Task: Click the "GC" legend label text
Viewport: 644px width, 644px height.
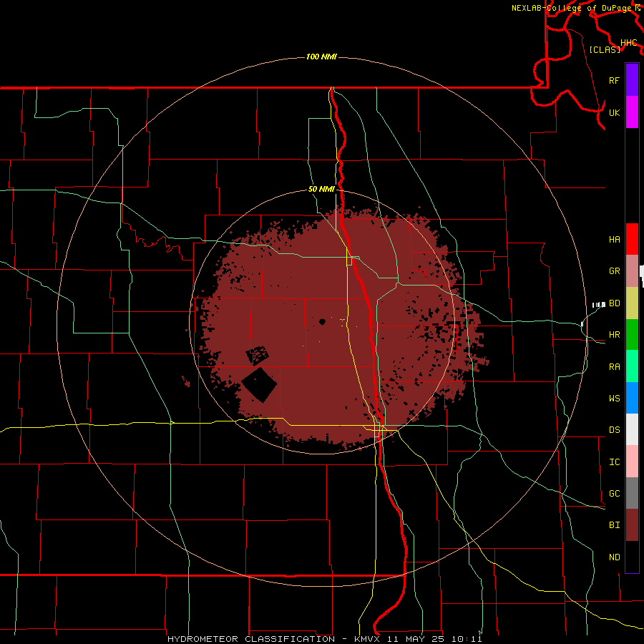Action: (614, 494)
